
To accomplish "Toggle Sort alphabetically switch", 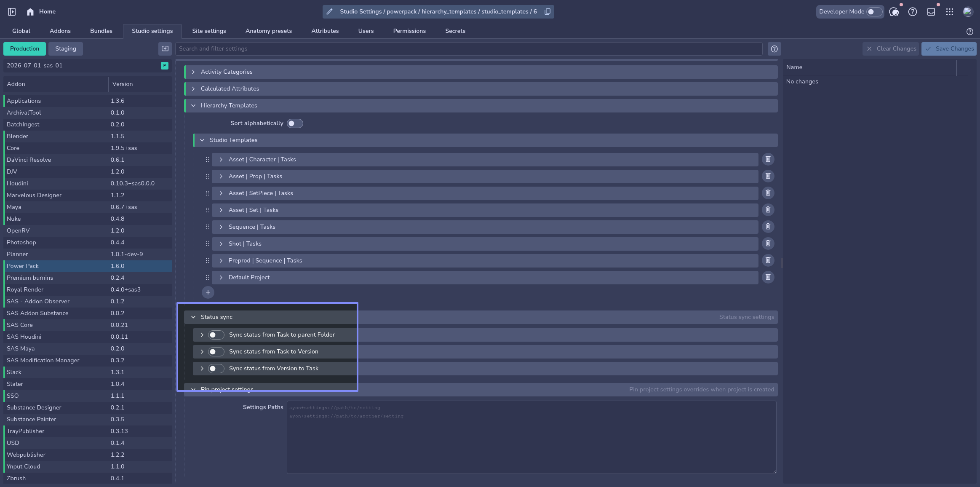I will coord(295,123).
